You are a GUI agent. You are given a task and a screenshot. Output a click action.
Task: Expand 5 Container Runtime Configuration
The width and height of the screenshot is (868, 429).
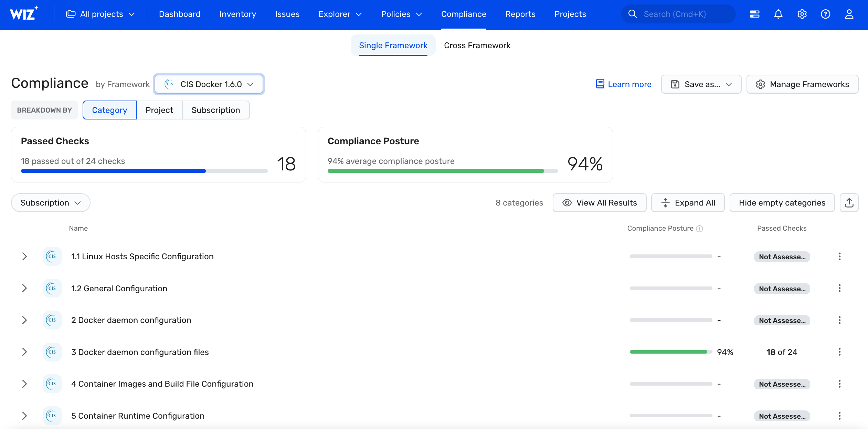[24, 416]
